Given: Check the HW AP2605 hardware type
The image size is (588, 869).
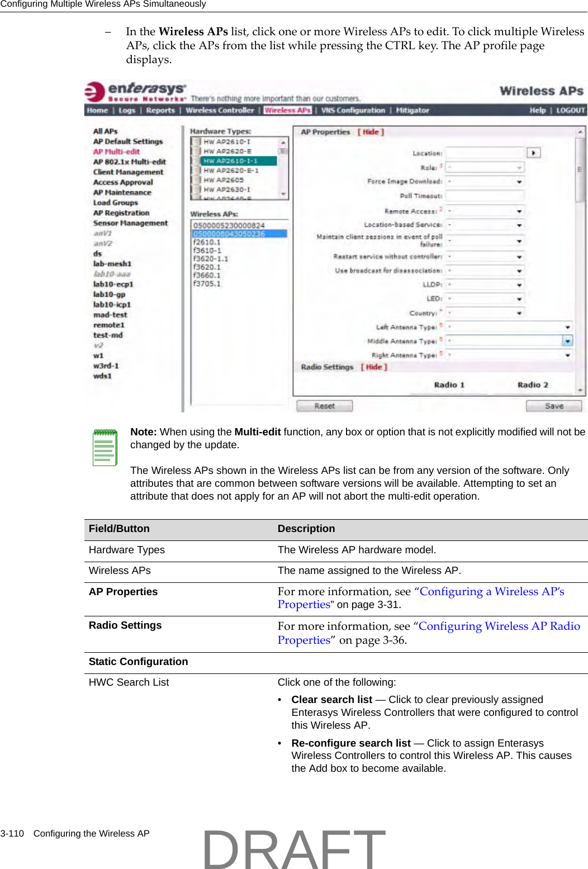Looking at the screenshot, I should point(196,179).
